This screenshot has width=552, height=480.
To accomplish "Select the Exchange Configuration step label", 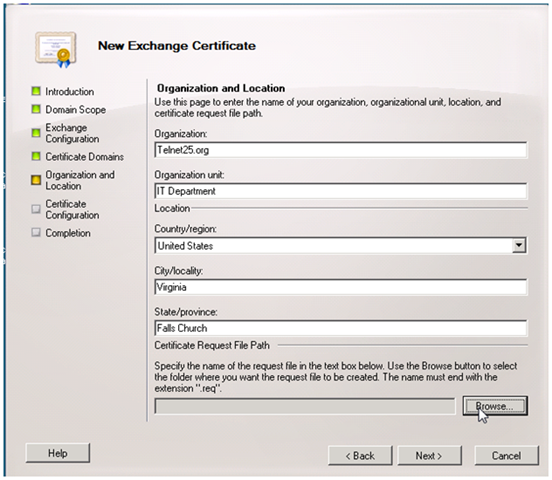I will click(x=72, y=133).
